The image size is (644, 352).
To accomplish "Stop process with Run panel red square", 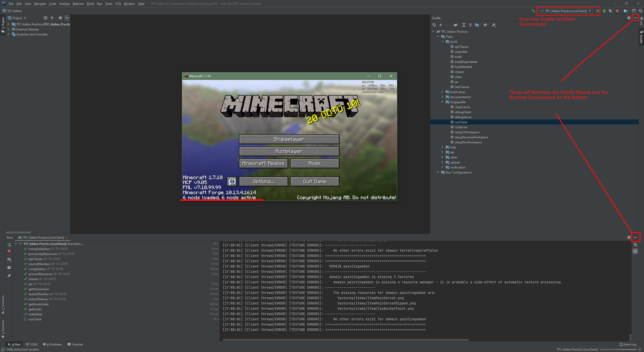I will [x=9, y=251].
